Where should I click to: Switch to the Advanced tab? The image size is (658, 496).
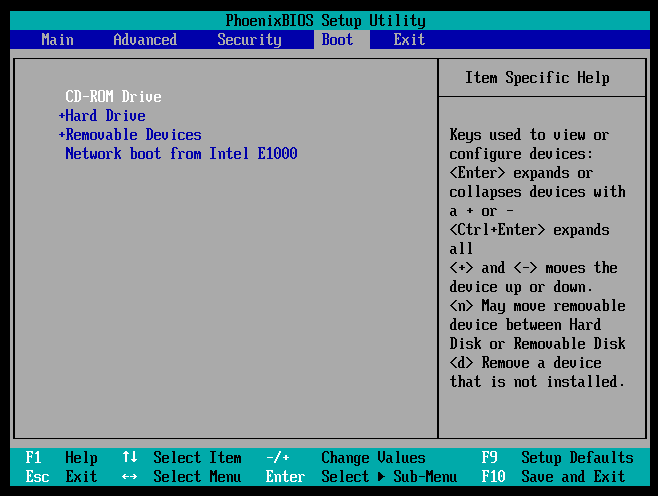point(145,39)
